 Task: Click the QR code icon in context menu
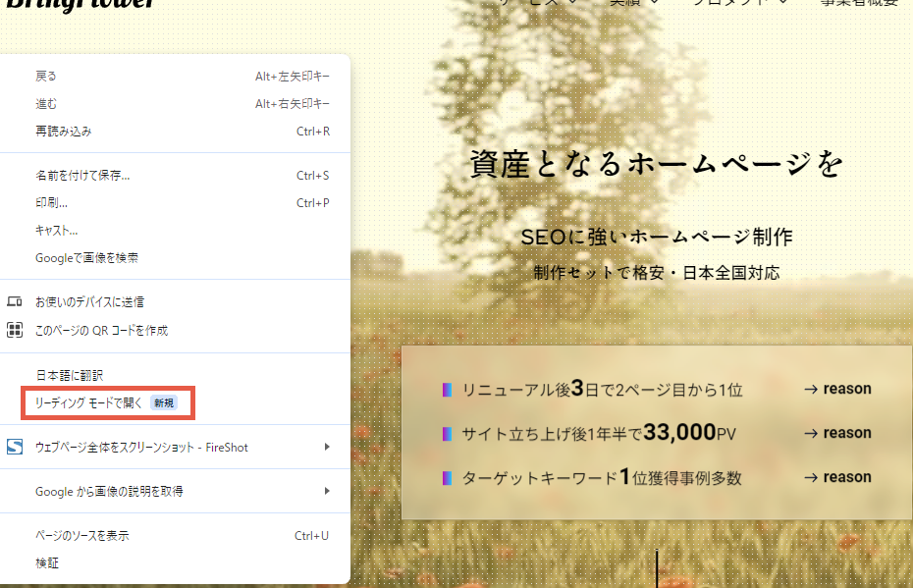click(x=15, y=331)
